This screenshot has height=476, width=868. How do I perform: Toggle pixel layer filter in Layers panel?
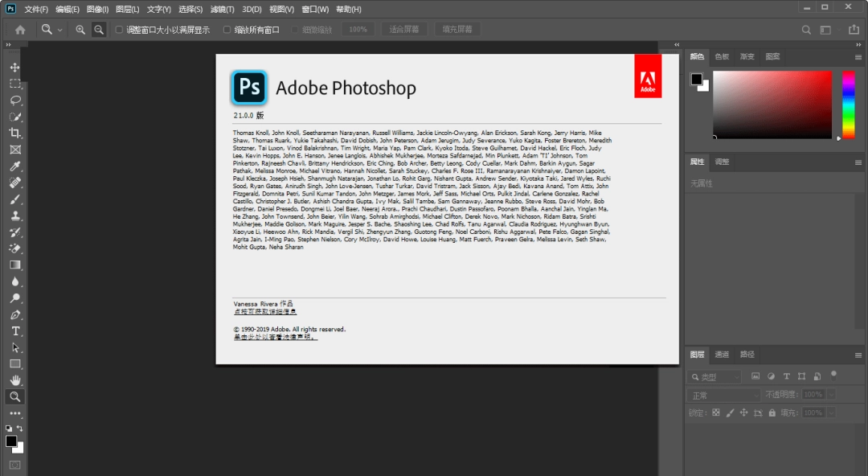point(755,376)
